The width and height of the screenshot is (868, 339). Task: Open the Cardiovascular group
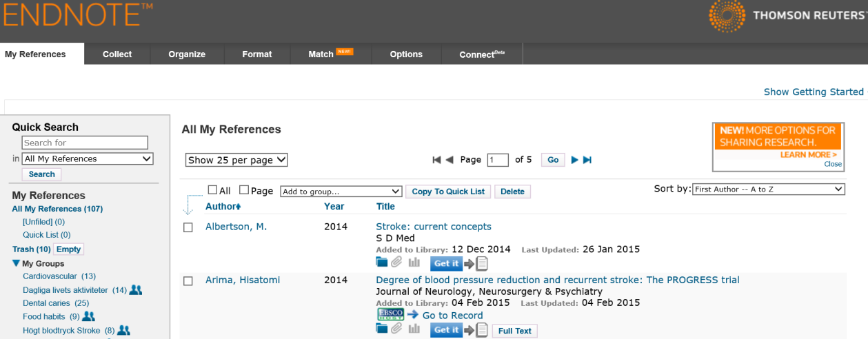click(59, 276)
